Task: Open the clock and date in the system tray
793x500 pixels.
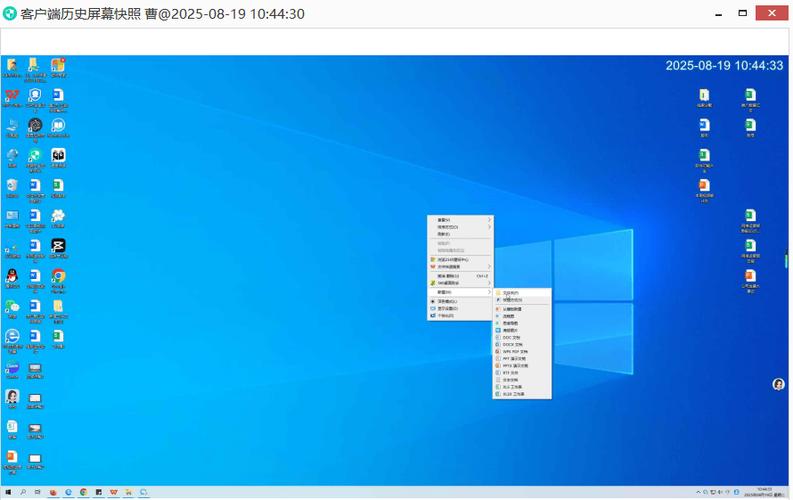Action: tap(764, 492)
